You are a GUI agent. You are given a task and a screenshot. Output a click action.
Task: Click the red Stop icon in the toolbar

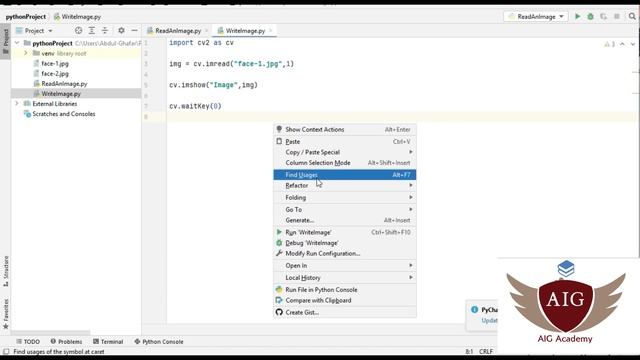click(617, 16)
